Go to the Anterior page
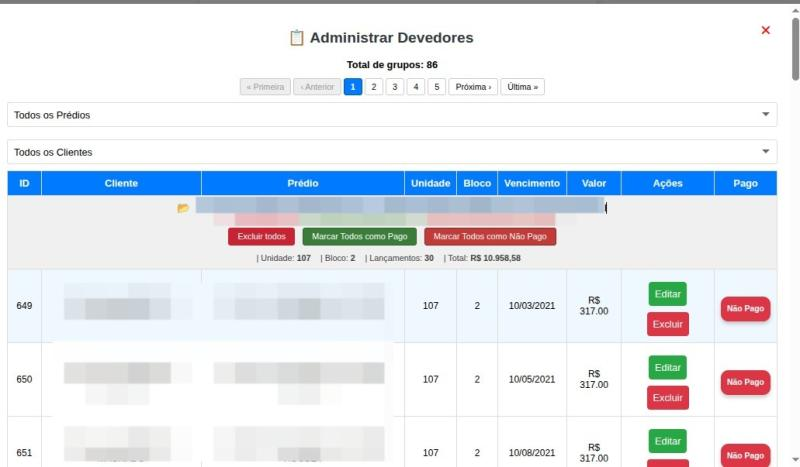Viewport: 800px width, 467px height. point(317,87)
